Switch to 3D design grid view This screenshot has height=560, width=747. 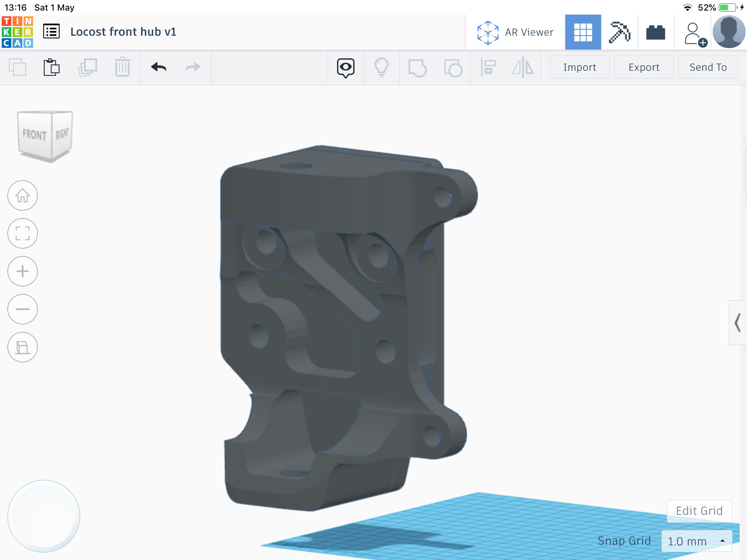click(x=583, y=32)
